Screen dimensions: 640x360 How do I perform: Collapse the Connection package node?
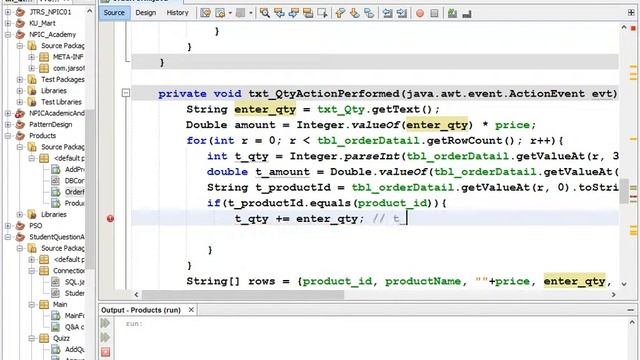[x=31, y=271]
